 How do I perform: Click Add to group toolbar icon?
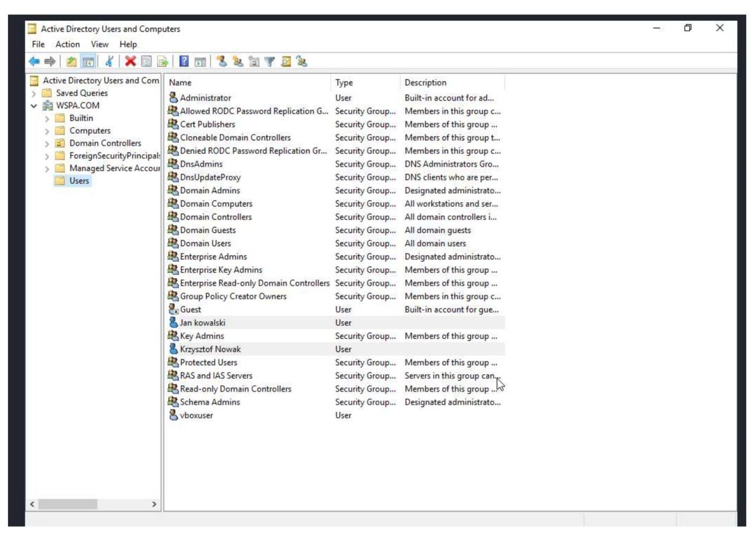click(302, 62)
